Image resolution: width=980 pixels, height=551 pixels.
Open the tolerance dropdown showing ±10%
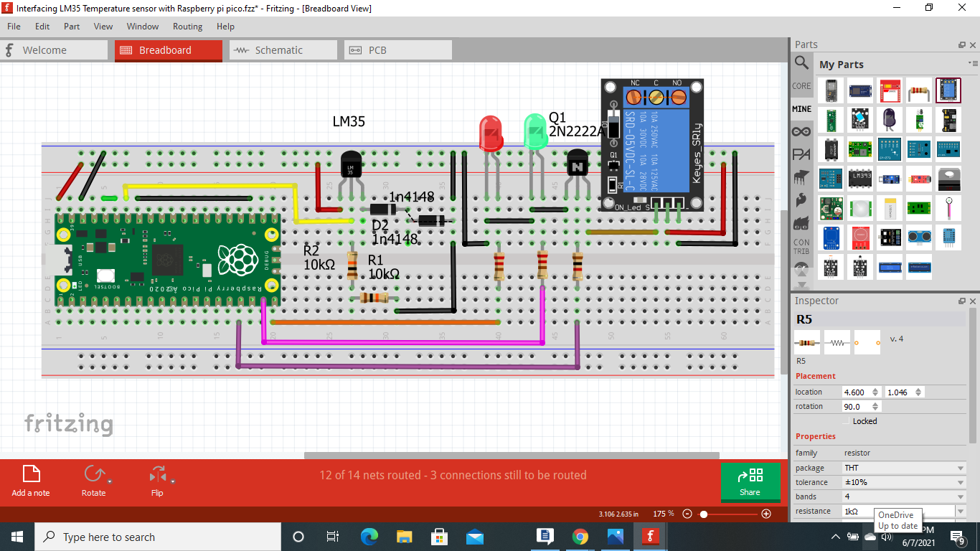[x=961, y=482]
